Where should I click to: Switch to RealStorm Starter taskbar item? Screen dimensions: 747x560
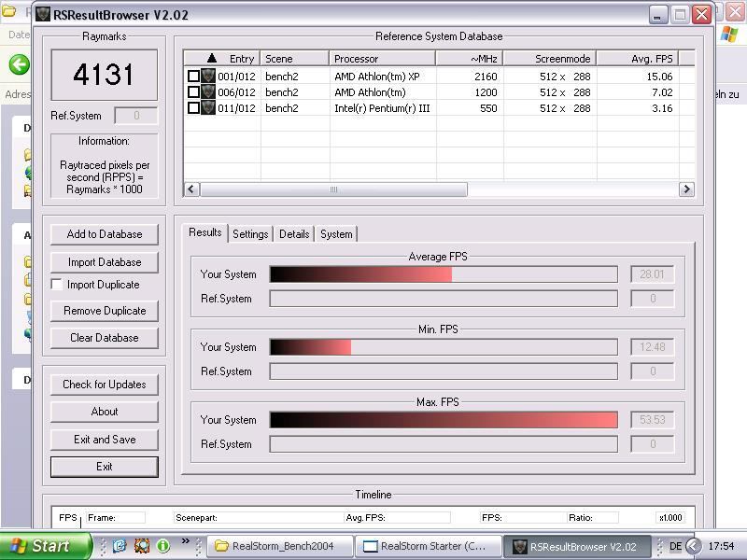point(429,546)
